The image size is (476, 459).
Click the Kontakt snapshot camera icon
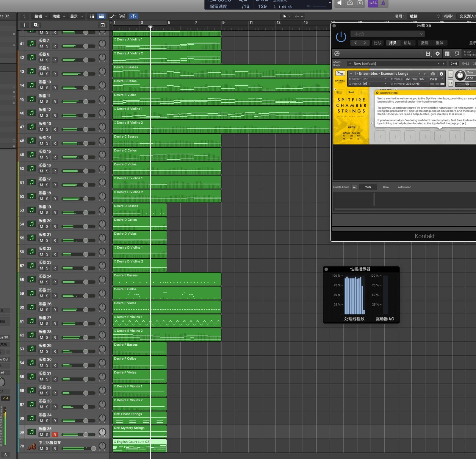point(433,74)
